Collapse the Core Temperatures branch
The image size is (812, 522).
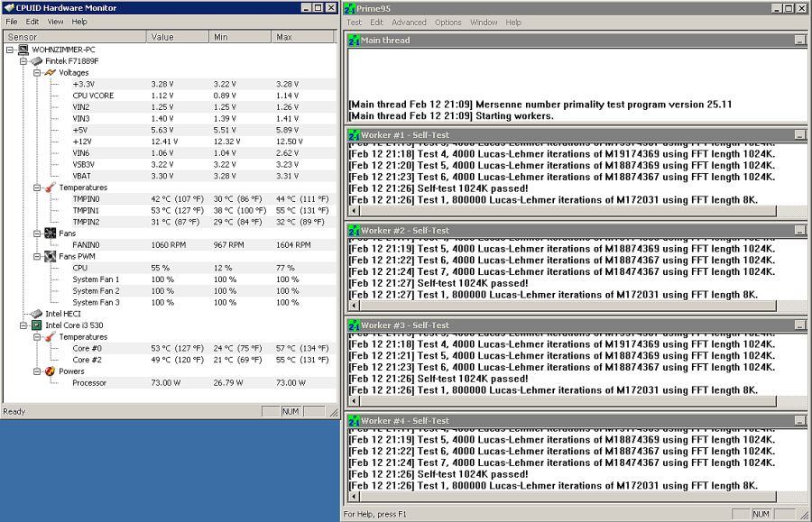click(37, 337)
